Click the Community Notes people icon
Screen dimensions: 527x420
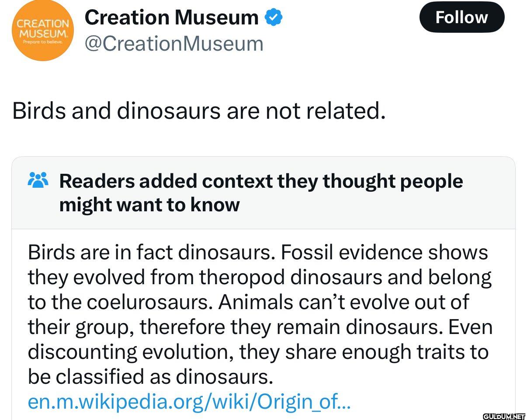coord(37,179)
